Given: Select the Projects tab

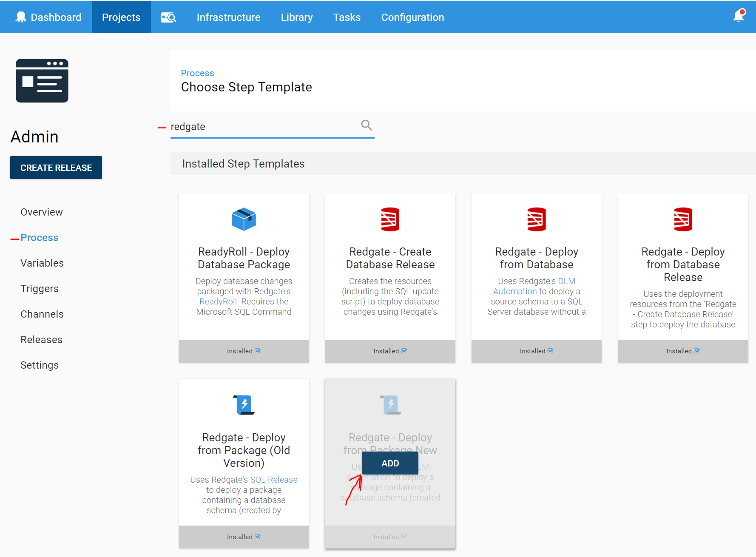Looking at the screenshot, I should pyautogui.click(x=121, y=17).
